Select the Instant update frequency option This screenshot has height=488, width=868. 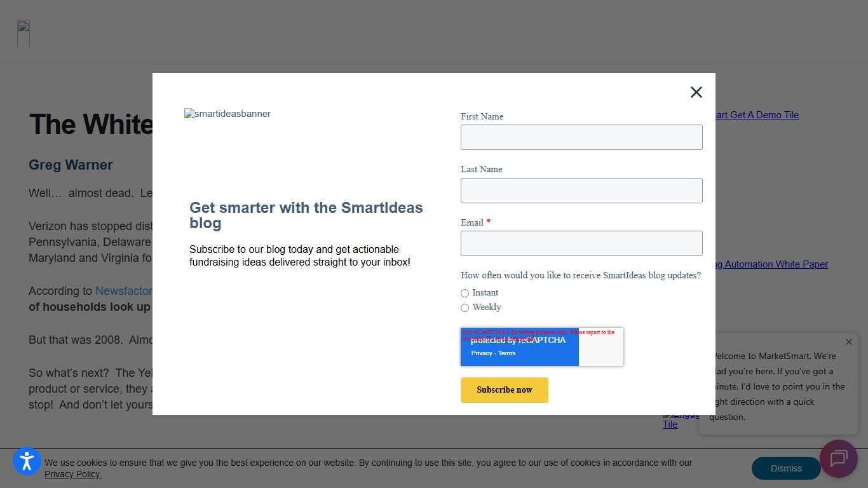click(x=465, y=293)
